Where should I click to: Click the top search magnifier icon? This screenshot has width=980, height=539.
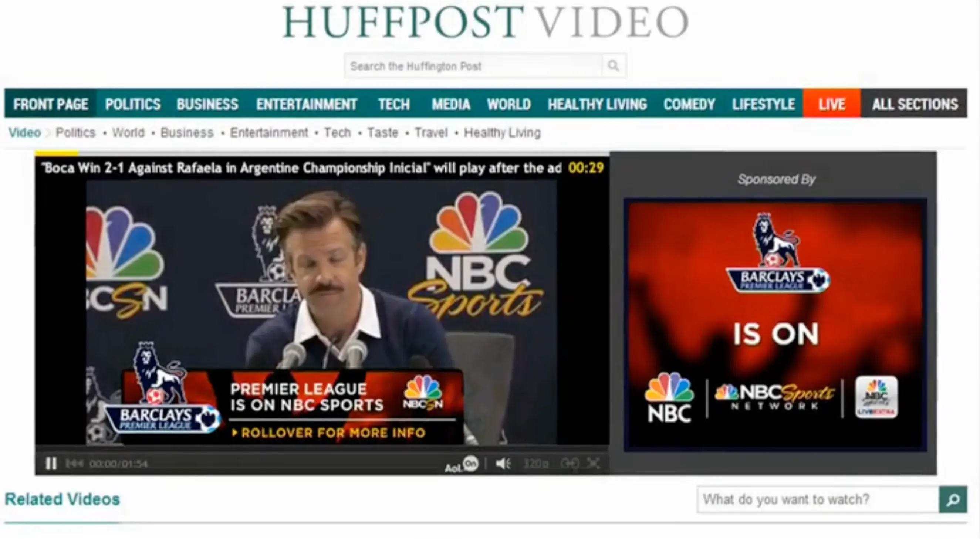(613, 66)
